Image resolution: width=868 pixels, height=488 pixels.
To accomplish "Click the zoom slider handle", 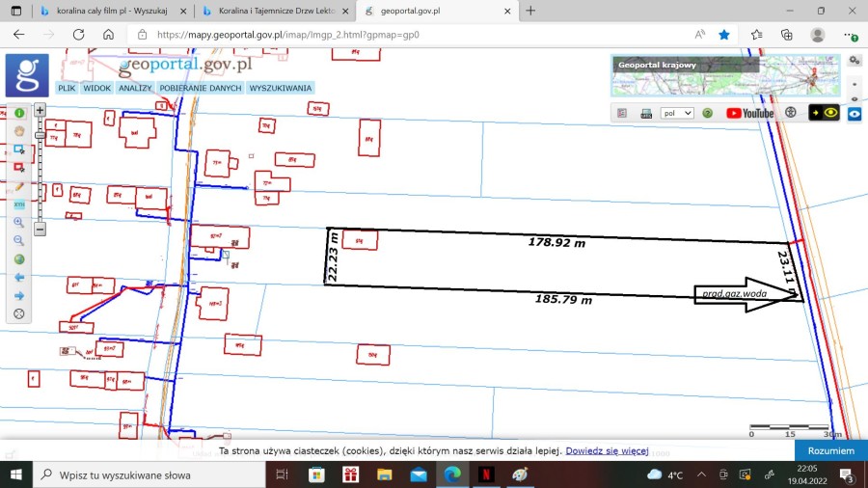I will click(x=40, y=134).
